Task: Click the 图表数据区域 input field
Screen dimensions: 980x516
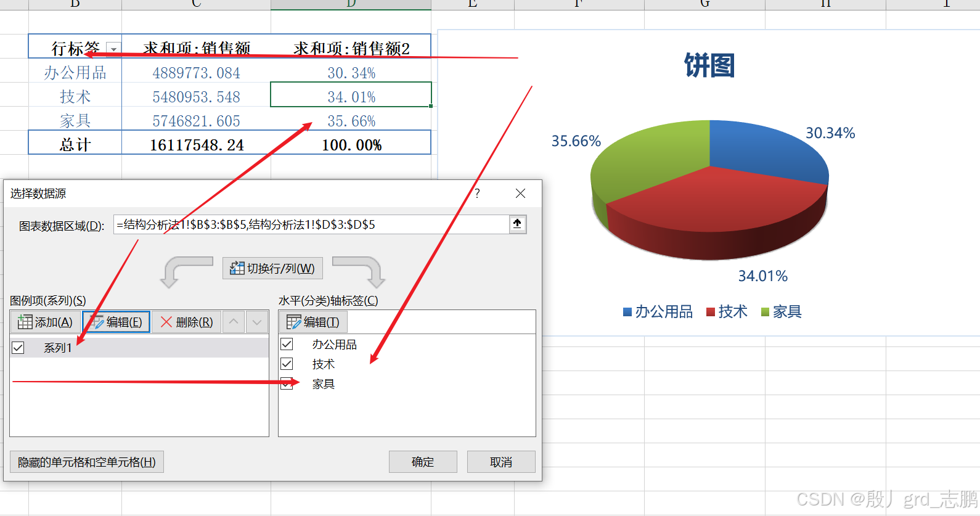Action: point(311,224)
